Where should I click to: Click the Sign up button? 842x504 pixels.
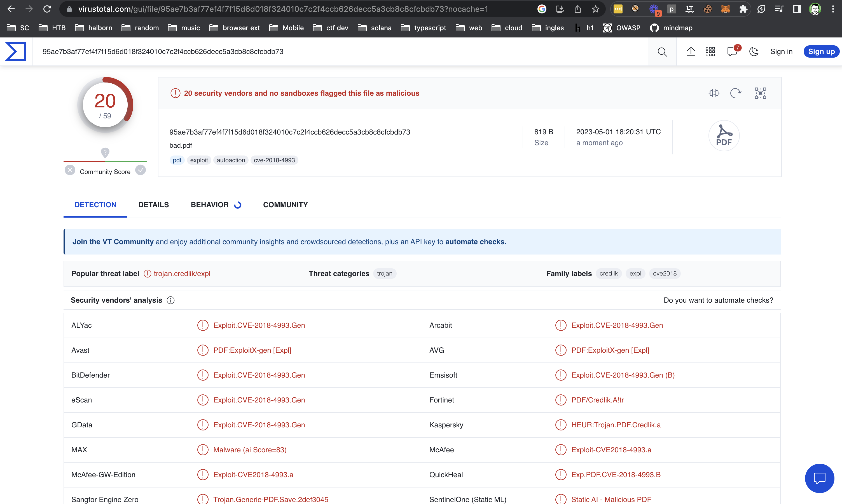(x=821, y=52)
